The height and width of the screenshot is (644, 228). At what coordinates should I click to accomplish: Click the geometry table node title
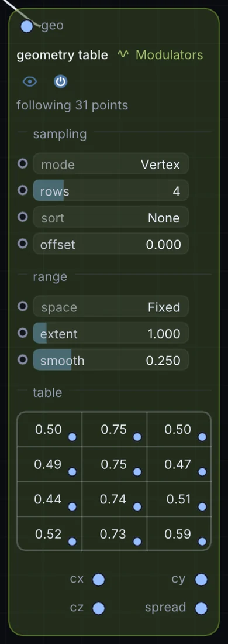click(63, 55)
